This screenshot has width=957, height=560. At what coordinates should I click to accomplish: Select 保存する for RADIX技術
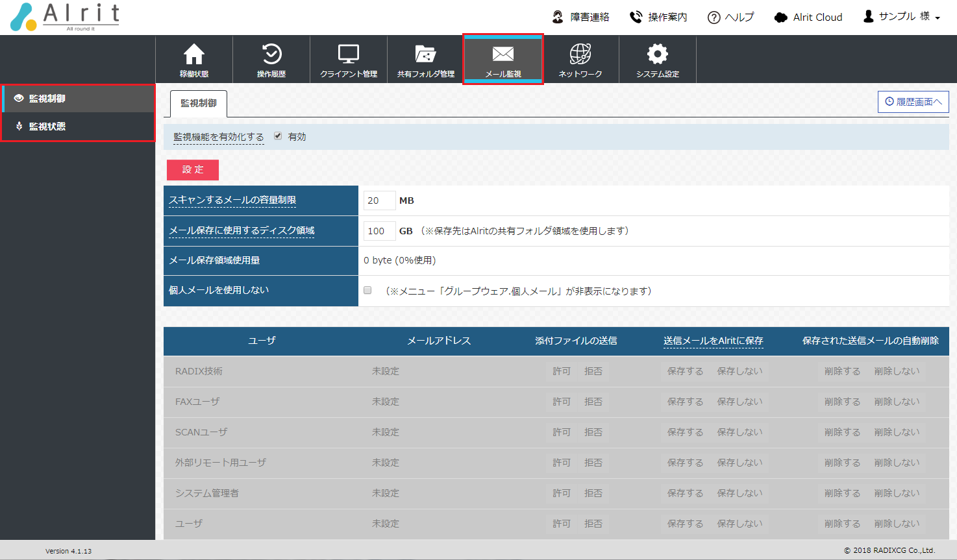click(x=686, y=371)
